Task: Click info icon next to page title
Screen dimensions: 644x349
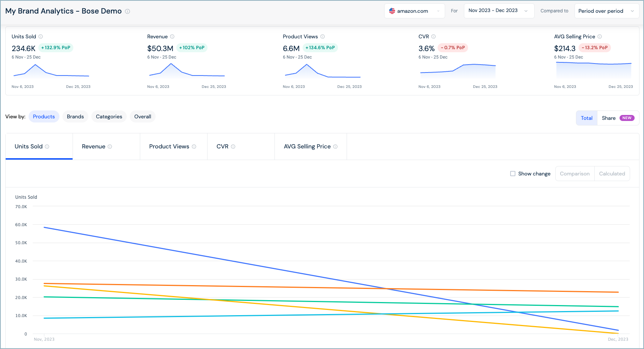Action: (127, 11)
